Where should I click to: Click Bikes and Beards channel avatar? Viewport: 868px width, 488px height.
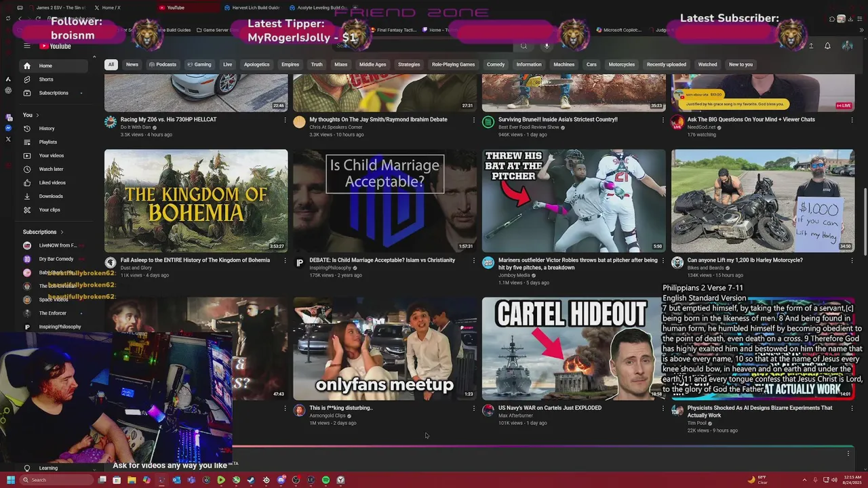[677, 263]
